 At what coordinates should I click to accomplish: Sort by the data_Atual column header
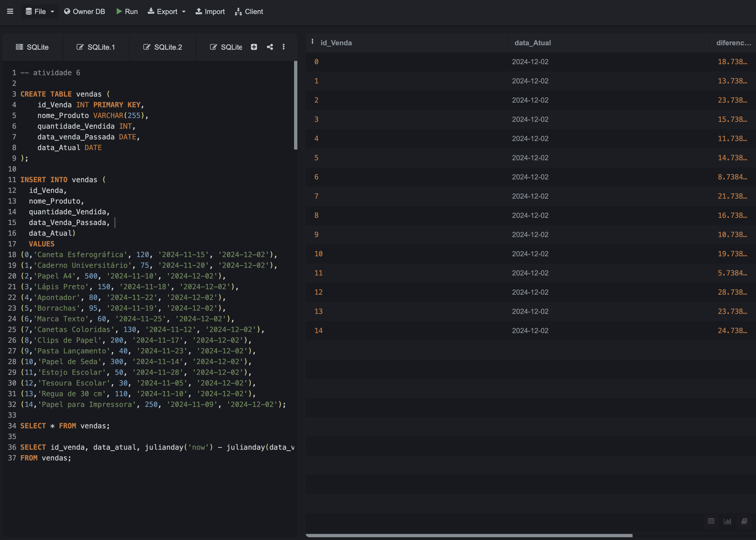[533, 43]
